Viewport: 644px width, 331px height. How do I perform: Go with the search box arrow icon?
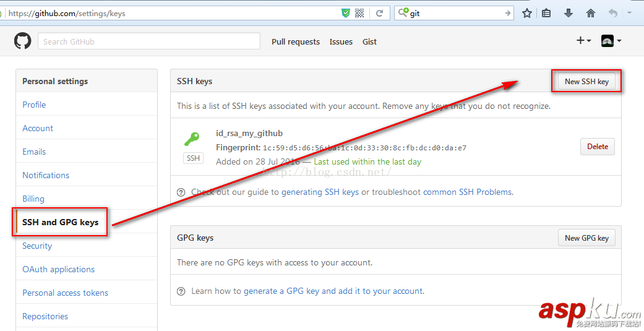click(508, 13)
